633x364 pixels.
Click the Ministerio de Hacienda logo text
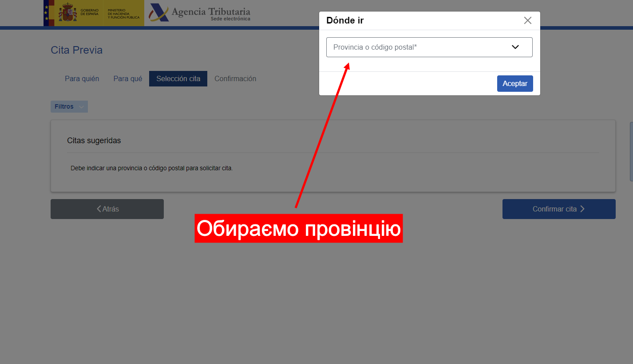point(123,14)
